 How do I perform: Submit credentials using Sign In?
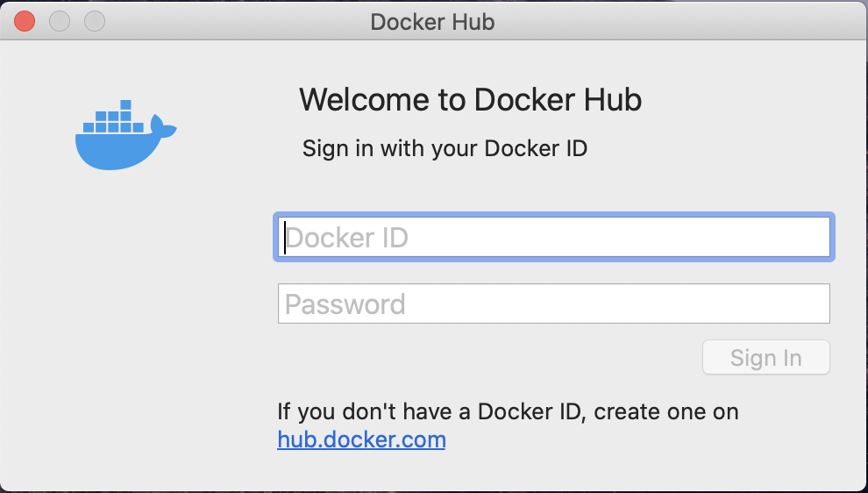(x=766, y=357)
